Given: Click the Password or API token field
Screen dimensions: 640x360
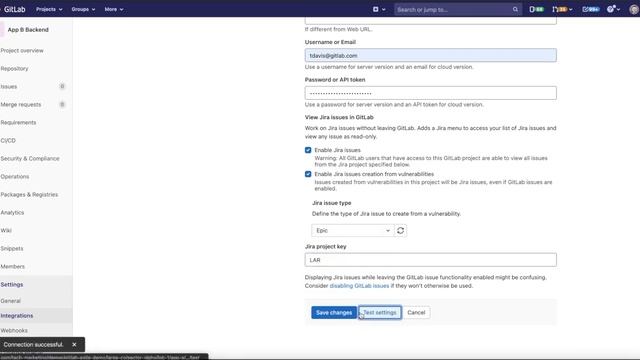Looking at the screenshot, I should coord(430,93).
